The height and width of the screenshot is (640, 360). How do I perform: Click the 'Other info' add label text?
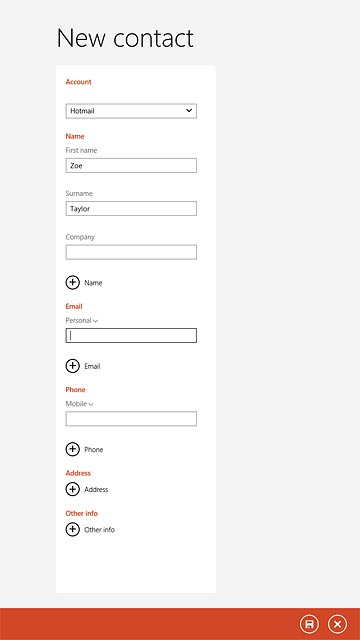click(x=99, y=530)
